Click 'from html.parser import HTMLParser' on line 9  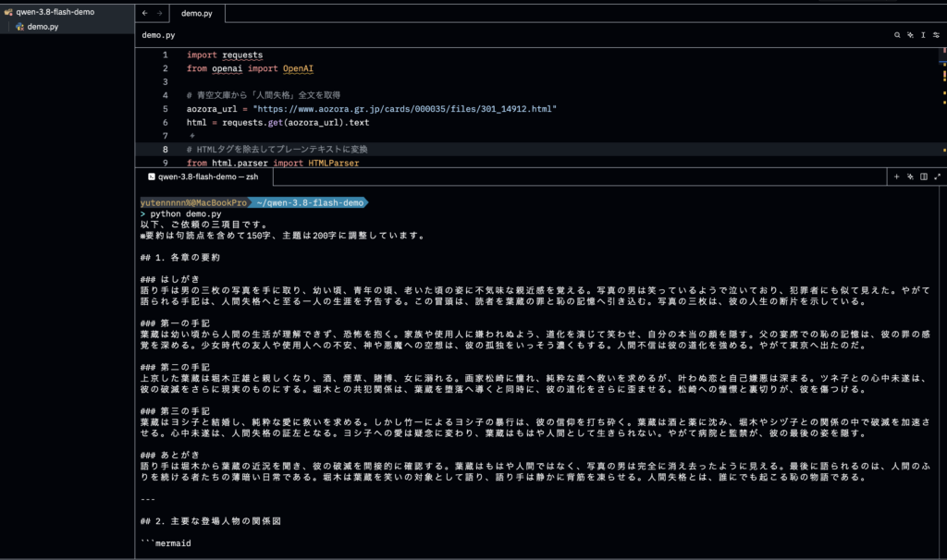273,163
